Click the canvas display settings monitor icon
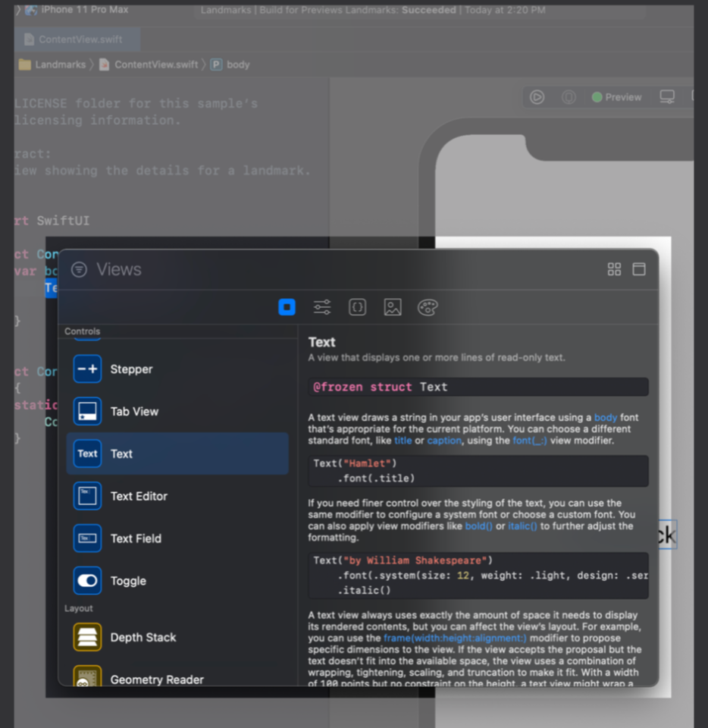The height and width of the screenshot is (728, 708). [667, 97]
